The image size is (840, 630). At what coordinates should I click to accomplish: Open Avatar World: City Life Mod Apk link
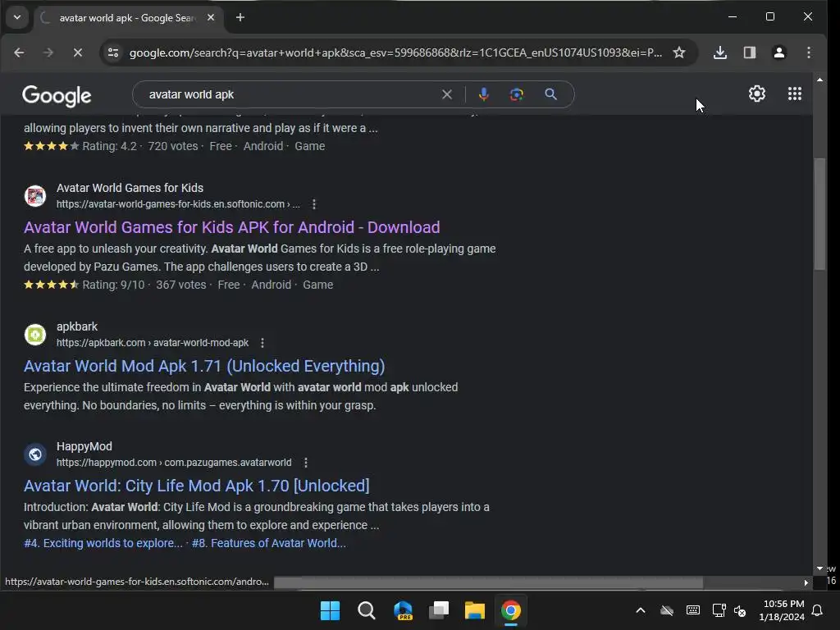[197, 486]
